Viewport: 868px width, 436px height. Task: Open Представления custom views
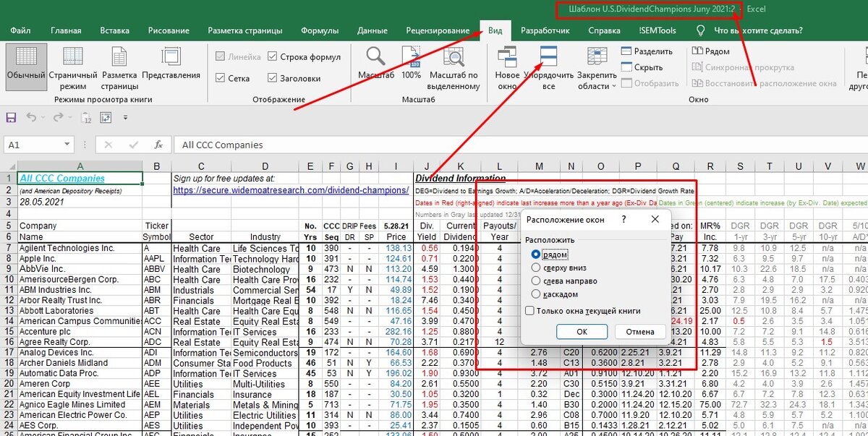[171, 64]
